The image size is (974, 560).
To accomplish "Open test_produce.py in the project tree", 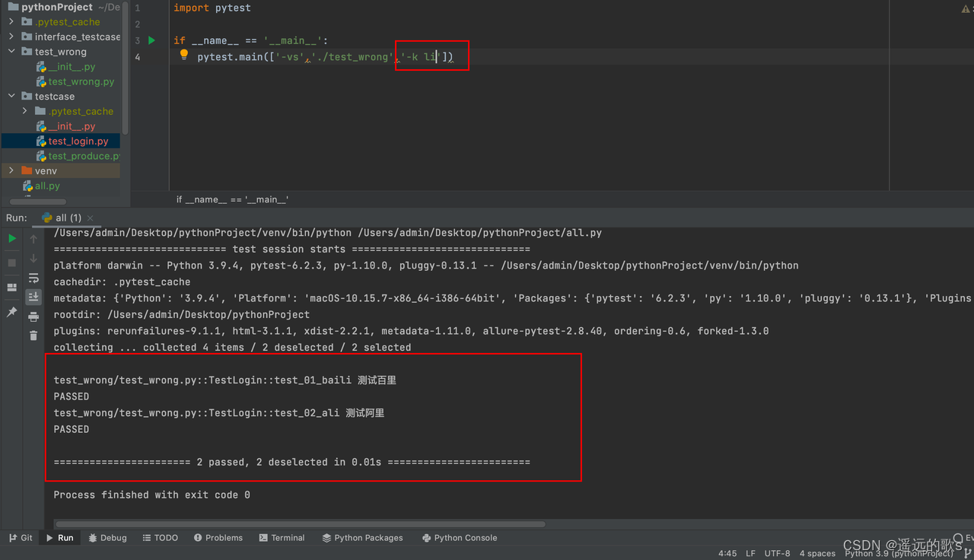I will click(78, 156).
